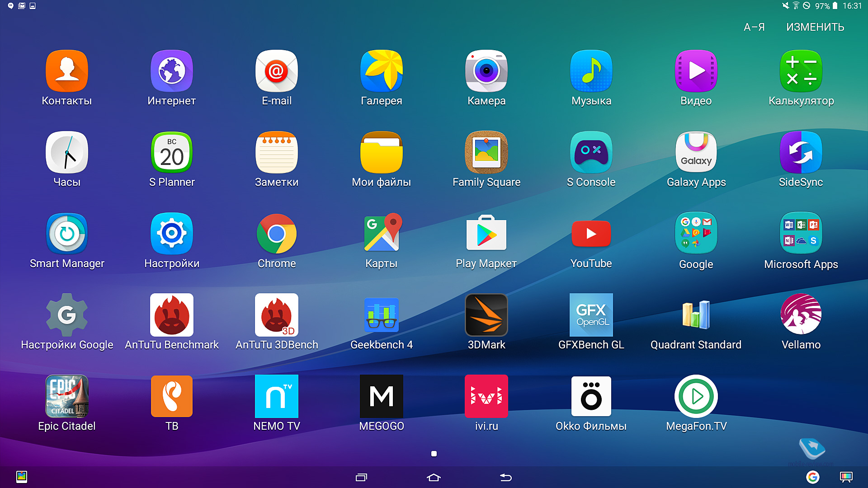The width and height of the screenshot is (868, 488).
Task: Launch MegaFon.TV app
Action: [696, 397]
